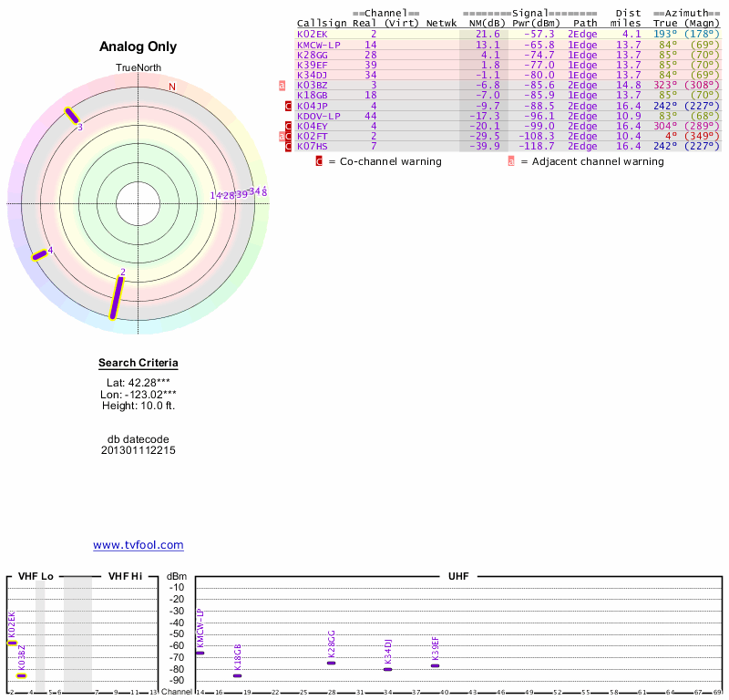Click the co-channel warning legend icon
This screenshot has height=700, width=729.
click(319, 161)
